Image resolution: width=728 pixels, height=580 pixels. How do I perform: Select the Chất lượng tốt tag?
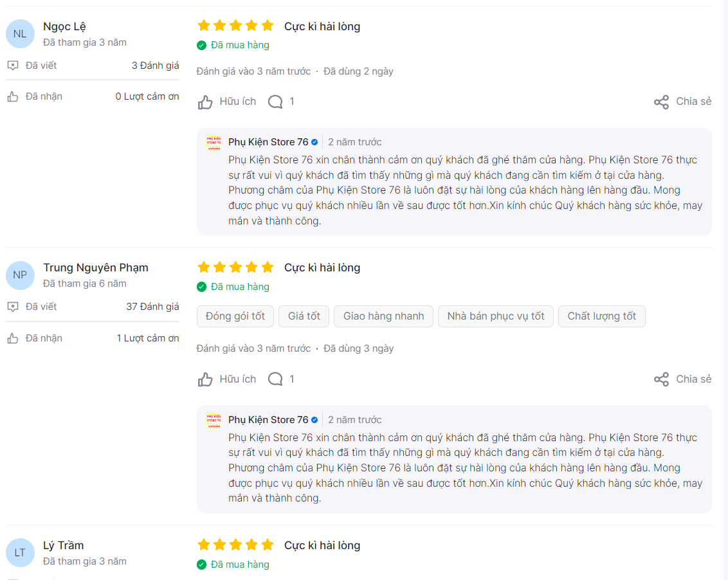pos(602,316)
